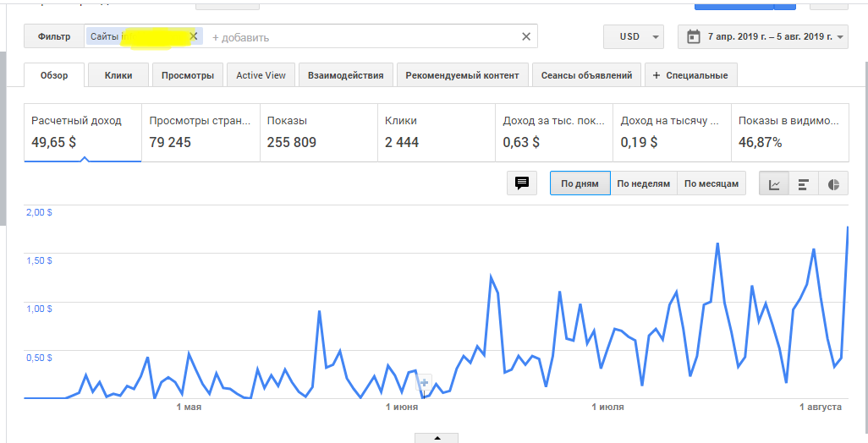The height and width of the screenshot is (443, 868).
Task: Click the 1 мая axis label
Action: click(x=189, y=407)
